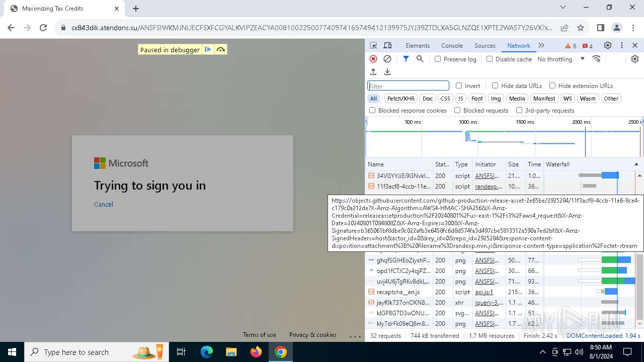Filter requests by JS type

(460, 99)
